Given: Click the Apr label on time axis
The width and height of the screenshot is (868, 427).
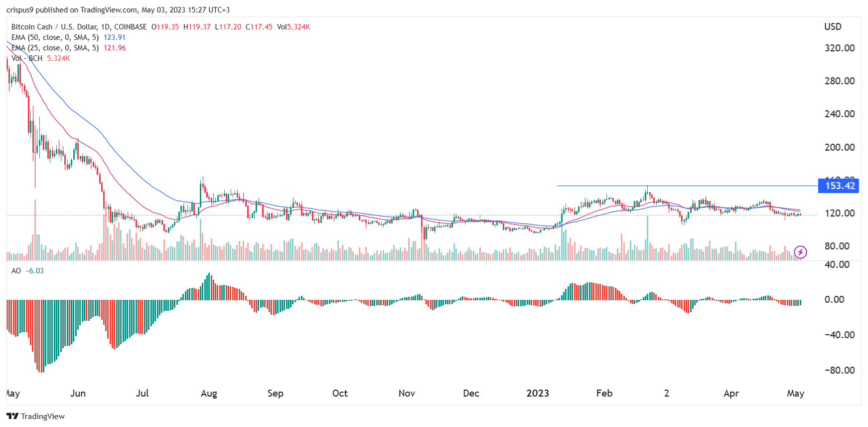Looking at the screenshot, I should pos(731,393).
